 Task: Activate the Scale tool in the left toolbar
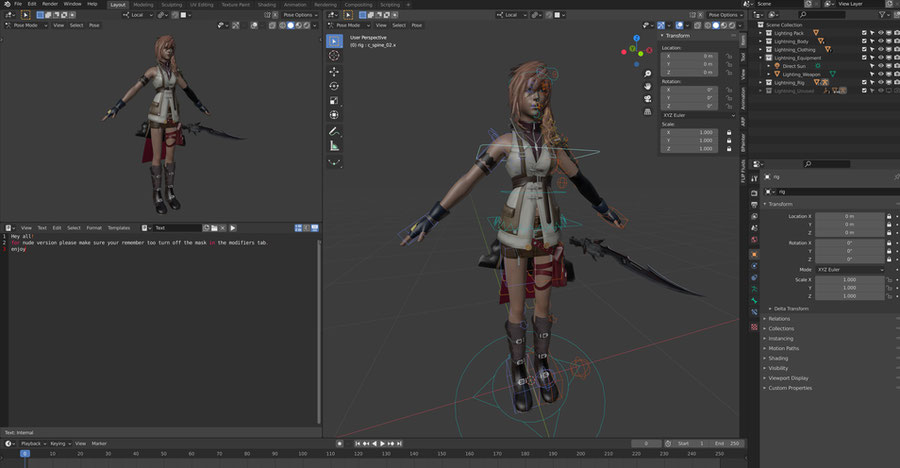coord(334,100)
